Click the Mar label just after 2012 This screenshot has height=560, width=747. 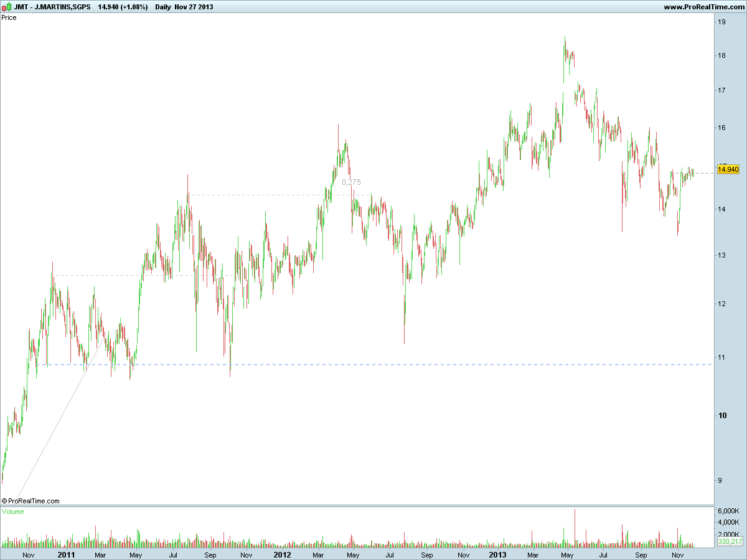pos(318,554)
